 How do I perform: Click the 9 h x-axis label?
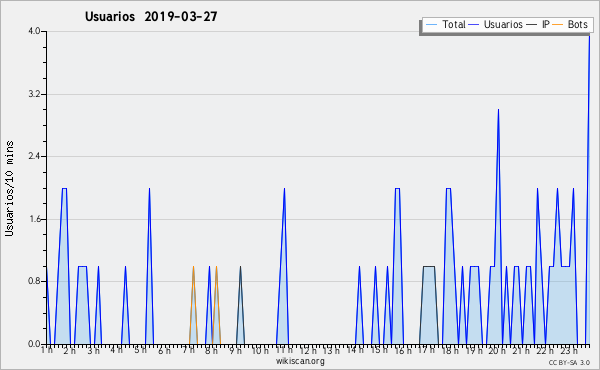click(236, 350)
